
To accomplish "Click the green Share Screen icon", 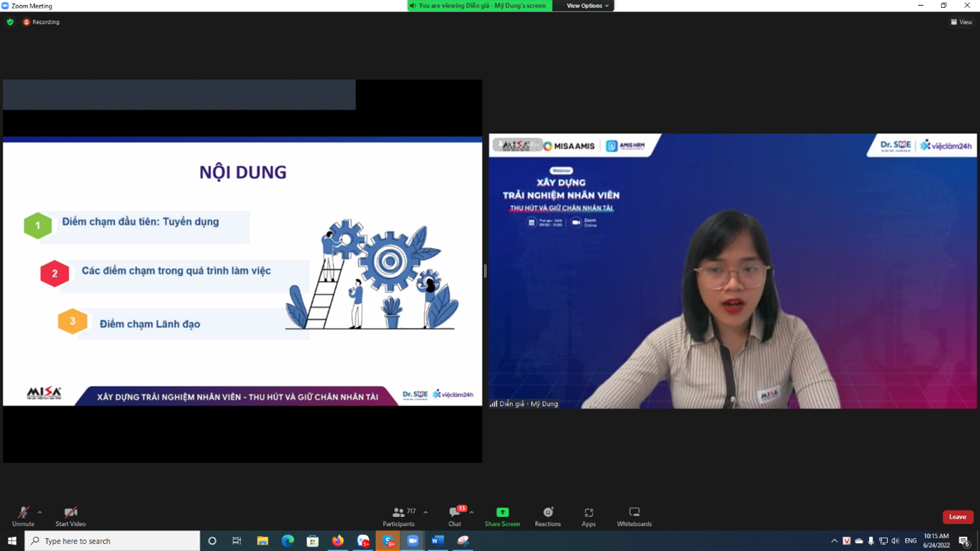I will [x=502, y=513].
